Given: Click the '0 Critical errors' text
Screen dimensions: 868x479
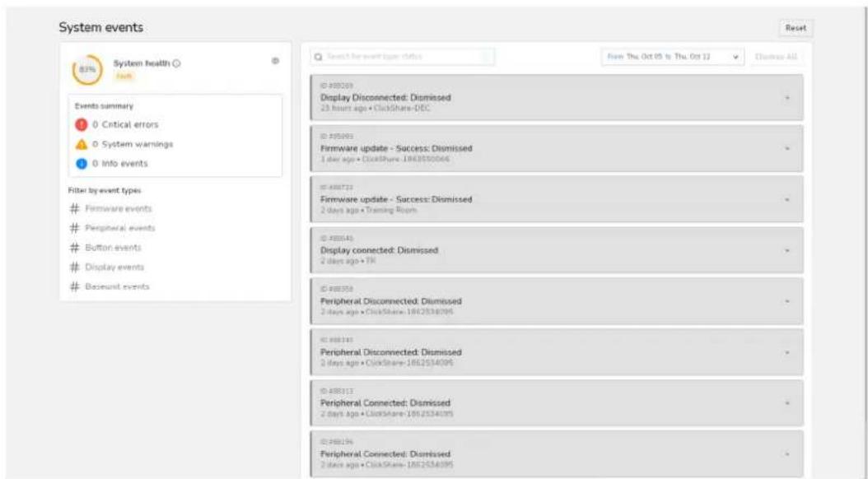Looking at the screenshot, I should coord(125,125).
